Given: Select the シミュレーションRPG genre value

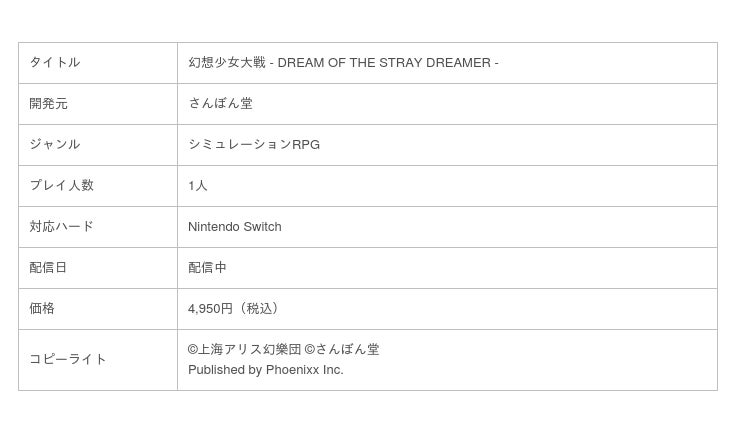Looking at the screenshot, I should coord(254,144).
